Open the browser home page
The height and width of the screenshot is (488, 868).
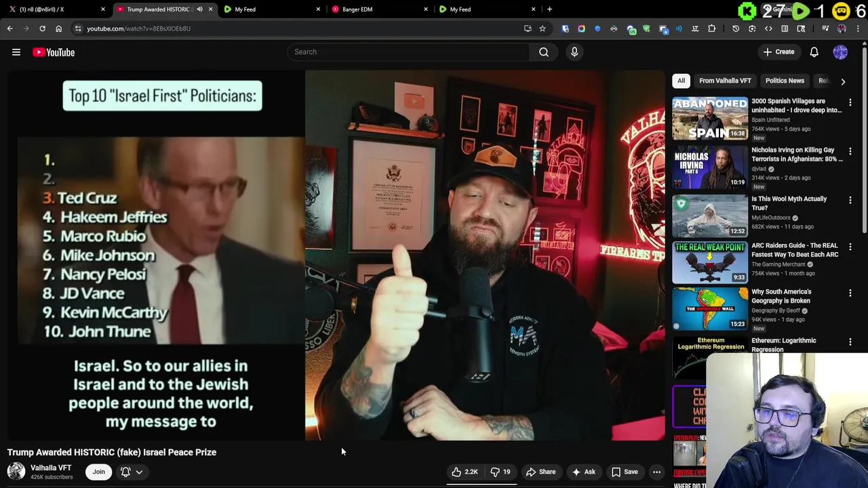pyautogui.click(x=58, y=28)
